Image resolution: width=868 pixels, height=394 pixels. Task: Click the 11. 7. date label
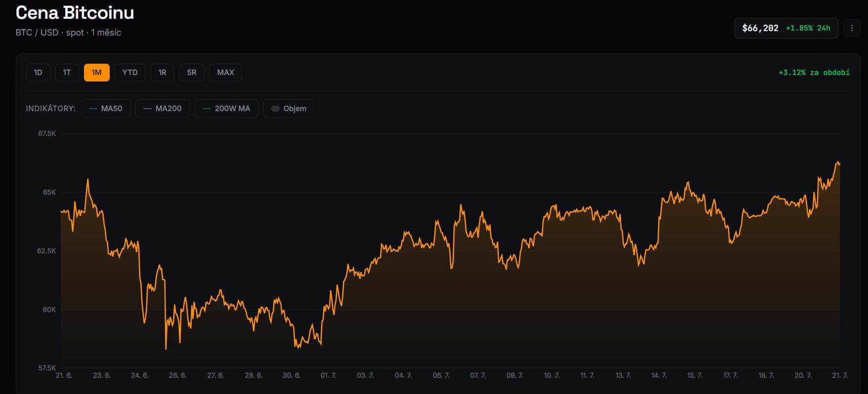[587, 375]
